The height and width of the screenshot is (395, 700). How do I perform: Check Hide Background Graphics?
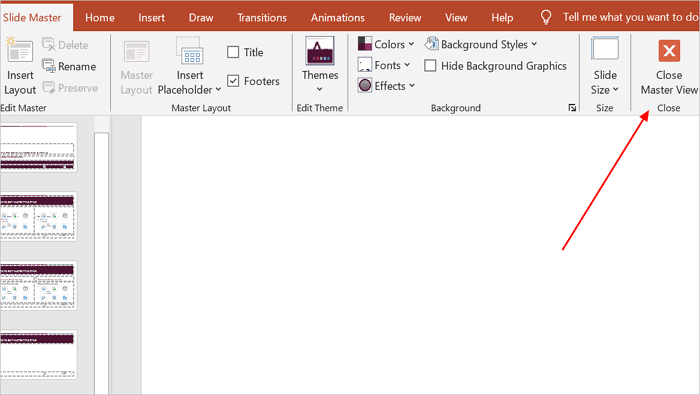tap(430, 66)
